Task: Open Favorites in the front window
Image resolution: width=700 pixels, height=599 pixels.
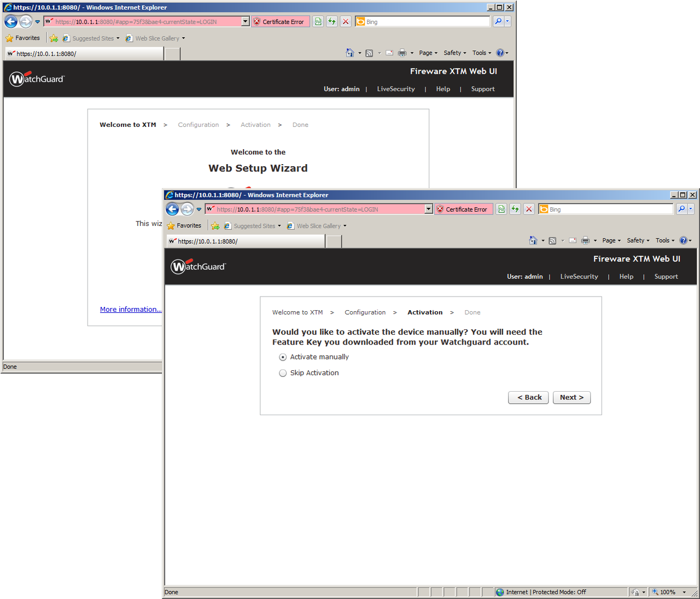Action: point(184,225)
